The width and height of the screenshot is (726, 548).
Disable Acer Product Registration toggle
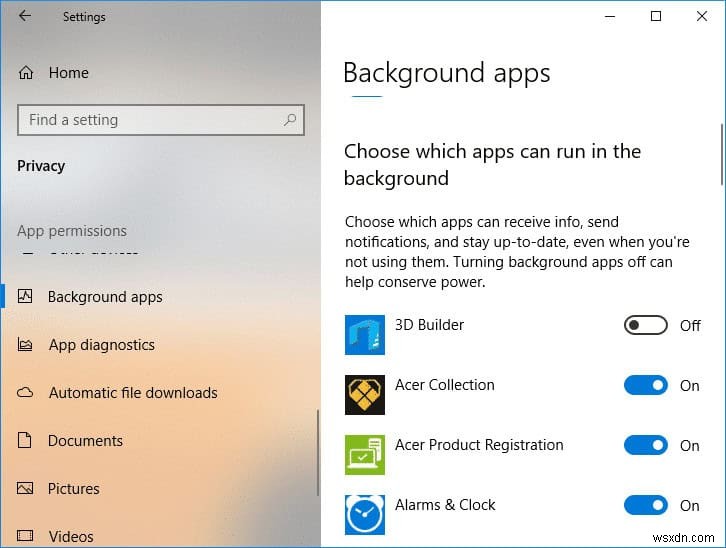pyautogui.click(x=645, y=445)
